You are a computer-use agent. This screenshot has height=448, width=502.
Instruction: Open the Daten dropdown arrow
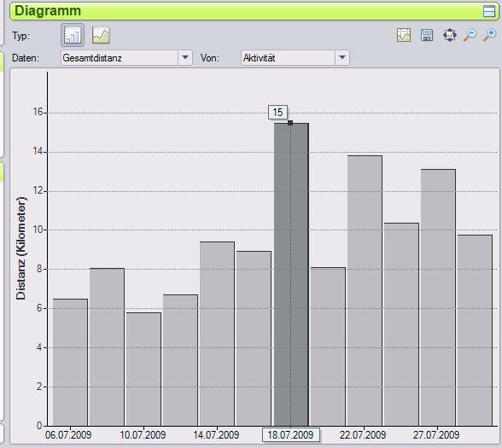(x=185, y=58)
